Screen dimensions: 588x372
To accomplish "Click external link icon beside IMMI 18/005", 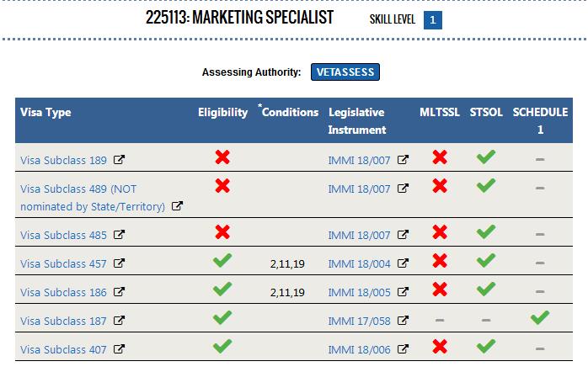I will tap(403, 291).
